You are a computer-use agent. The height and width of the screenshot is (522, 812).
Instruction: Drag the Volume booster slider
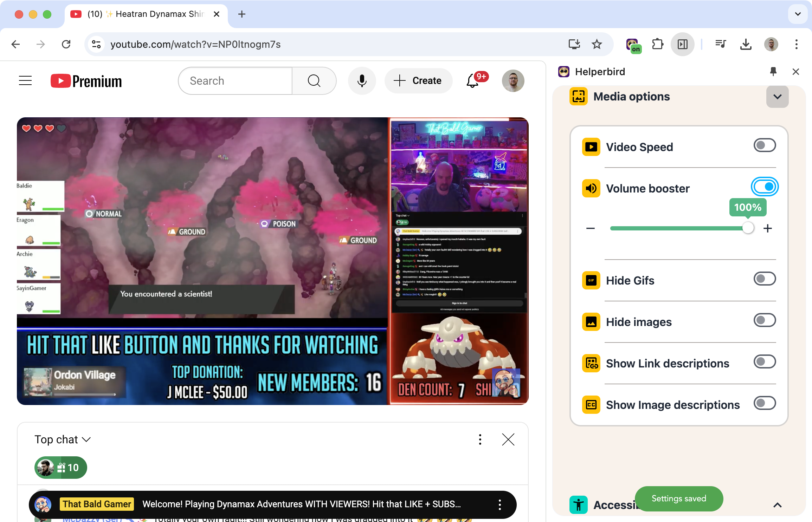(x=747, y=228)
